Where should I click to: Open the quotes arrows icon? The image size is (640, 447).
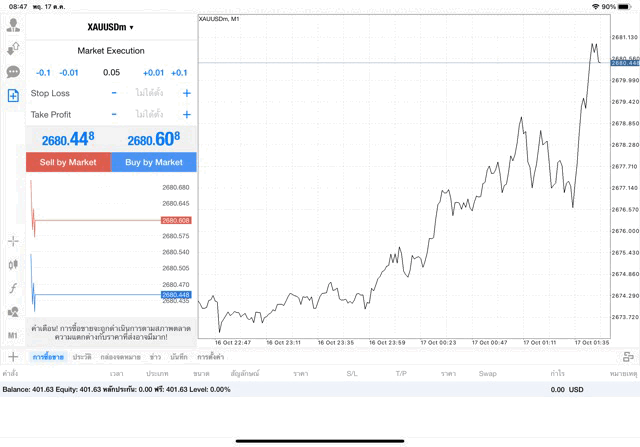pyautogui.click(x=13, y=48)
